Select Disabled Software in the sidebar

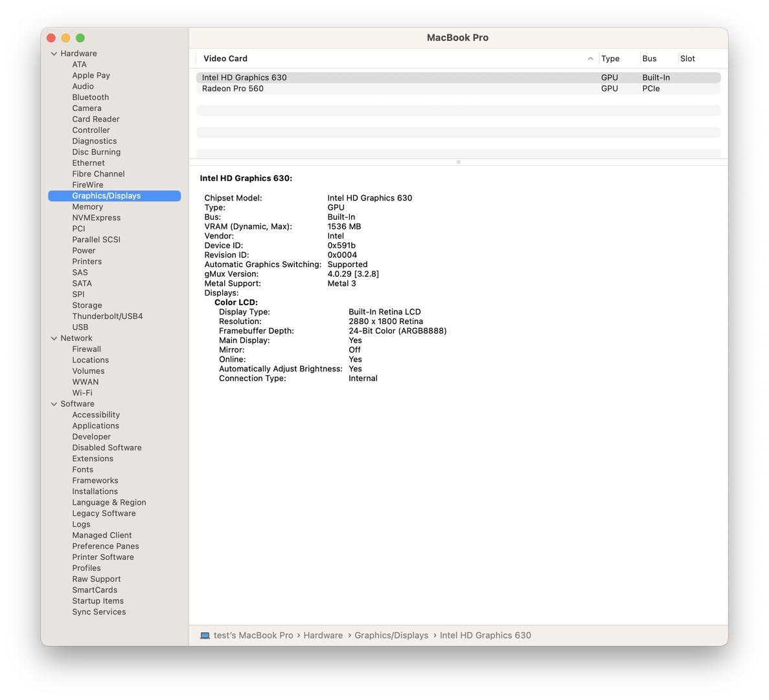coord(106,448)
